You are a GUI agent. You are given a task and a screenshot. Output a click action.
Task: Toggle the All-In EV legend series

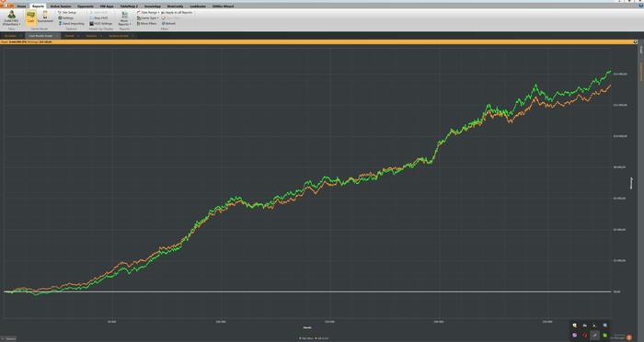pyautogui.click(x=322, y=338)
